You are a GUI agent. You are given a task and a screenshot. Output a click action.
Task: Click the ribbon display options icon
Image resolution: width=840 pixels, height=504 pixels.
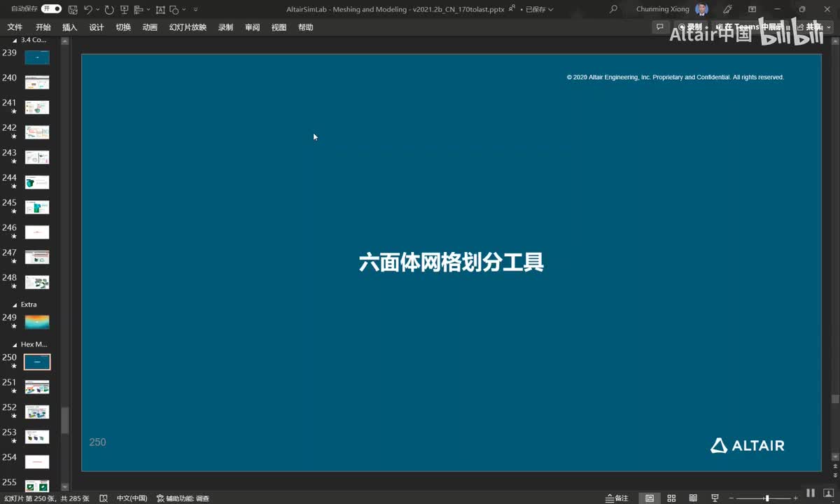[752, 10]
